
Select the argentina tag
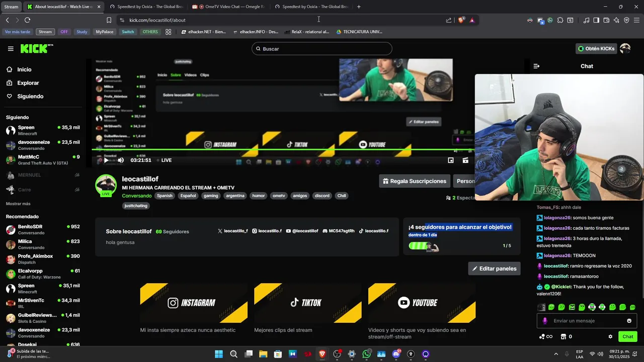tap(235, 196)
